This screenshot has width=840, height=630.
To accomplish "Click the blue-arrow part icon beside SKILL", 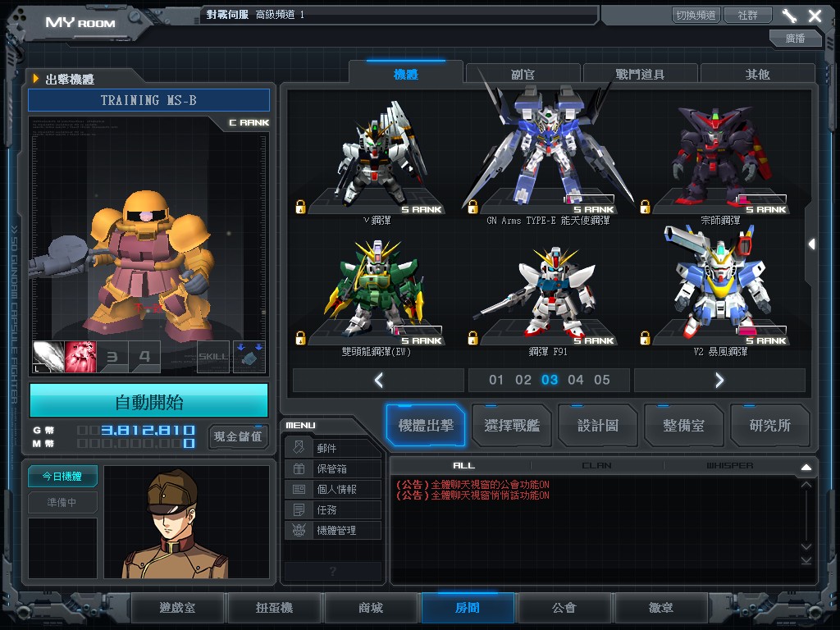I will point(249,357).
